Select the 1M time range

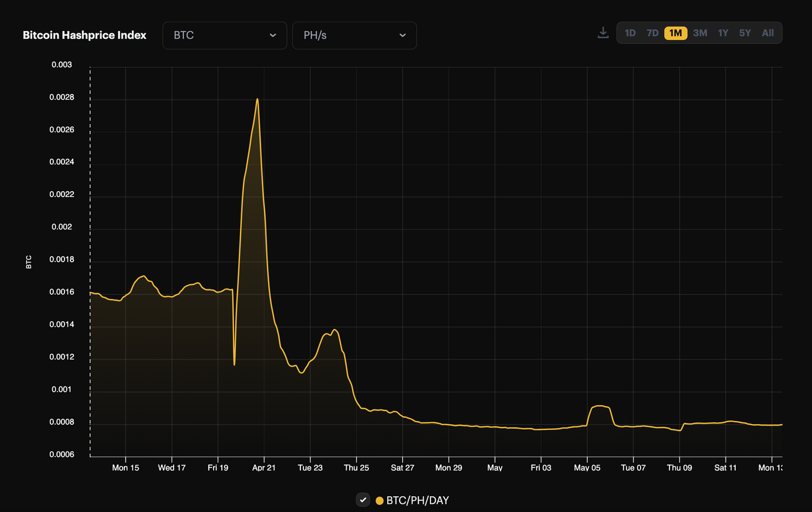tap(676, 33)
